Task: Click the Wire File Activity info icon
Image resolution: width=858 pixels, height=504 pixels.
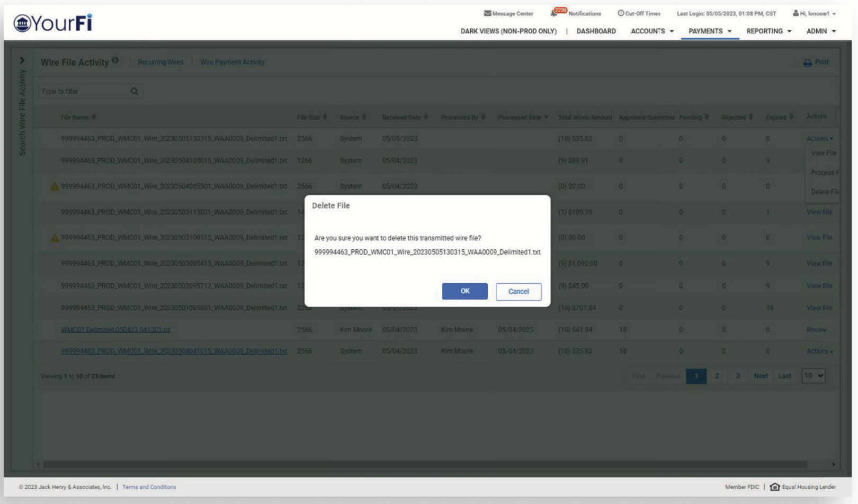Action: [115, 60]
